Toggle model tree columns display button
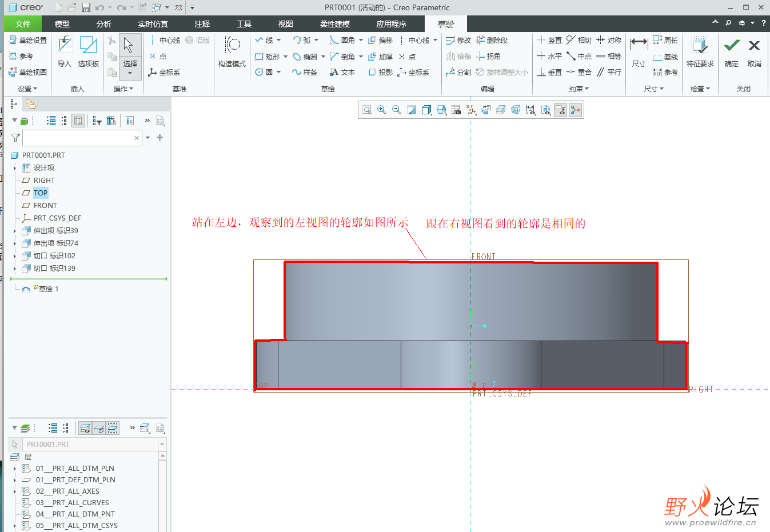The image size is (770, 532). [x=78, y=121]
